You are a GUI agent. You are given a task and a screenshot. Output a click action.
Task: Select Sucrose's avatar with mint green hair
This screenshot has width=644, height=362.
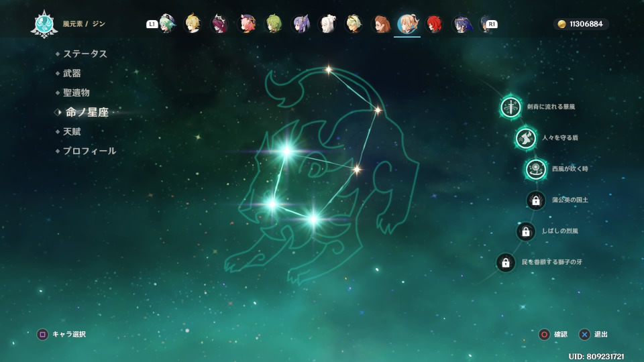pos(167,24)
